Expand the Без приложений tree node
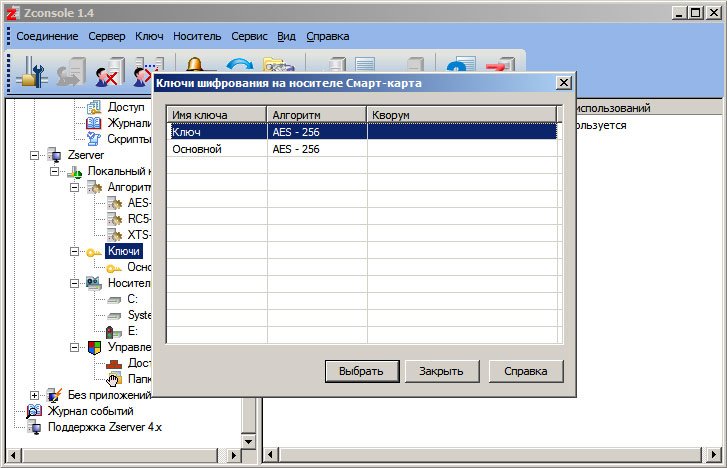This screenshot has height=468, width=727. [34, 396]
